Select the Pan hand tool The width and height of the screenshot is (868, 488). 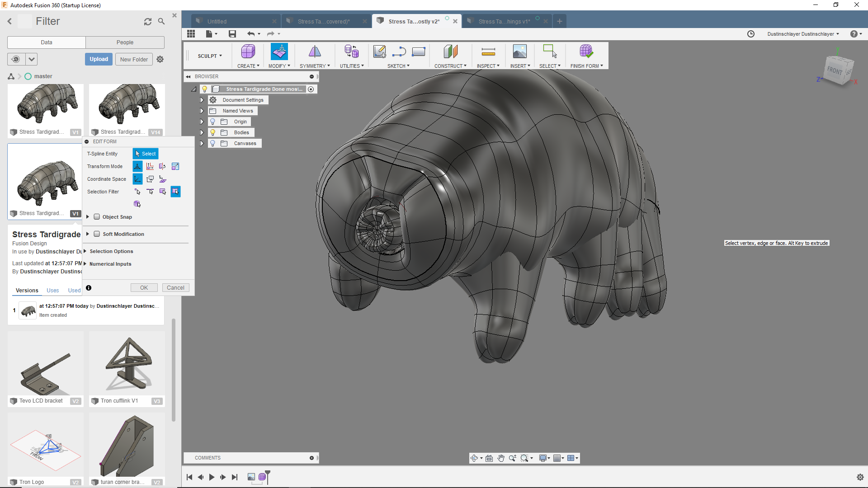[501, 458]
